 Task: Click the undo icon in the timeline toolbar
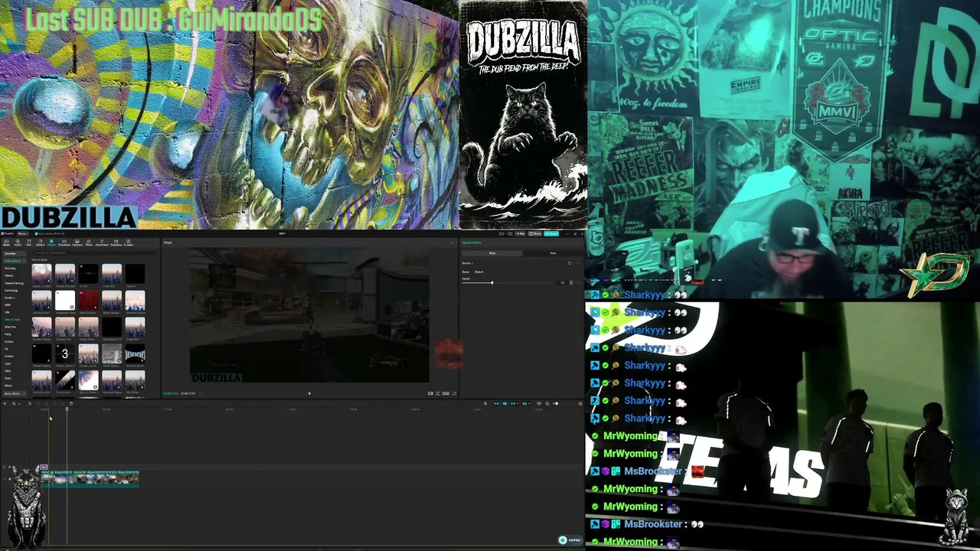(x=29, y=403)
